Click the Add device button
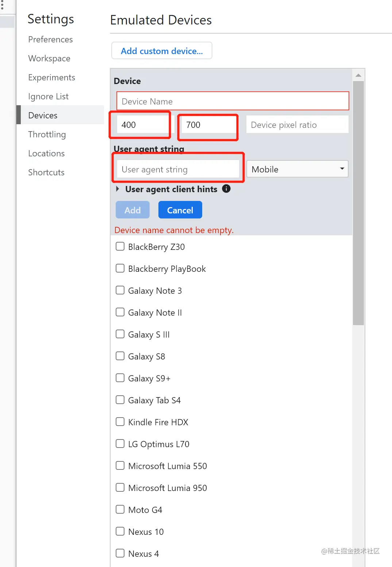 coord(132,210)
